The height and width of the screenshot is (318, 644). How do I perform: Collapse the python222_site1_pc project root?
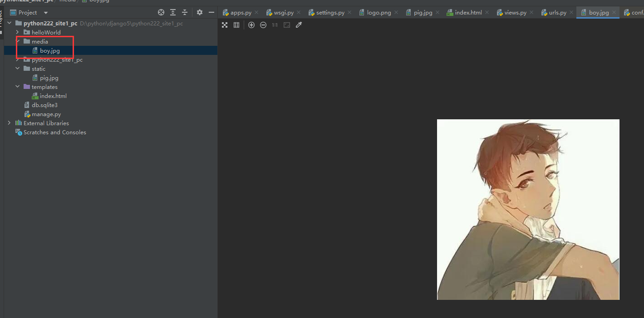[x=9, y=23]
